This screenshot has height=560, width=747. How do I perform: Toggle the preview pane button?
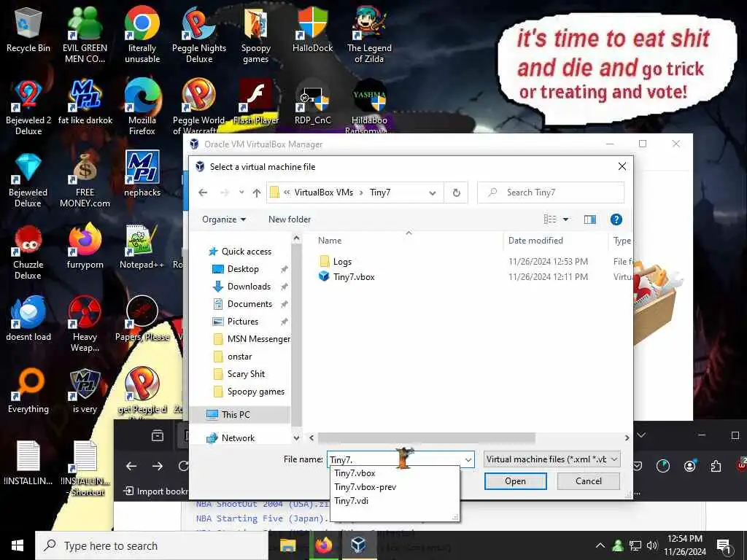pyautogui.click(x=589, y=219)
